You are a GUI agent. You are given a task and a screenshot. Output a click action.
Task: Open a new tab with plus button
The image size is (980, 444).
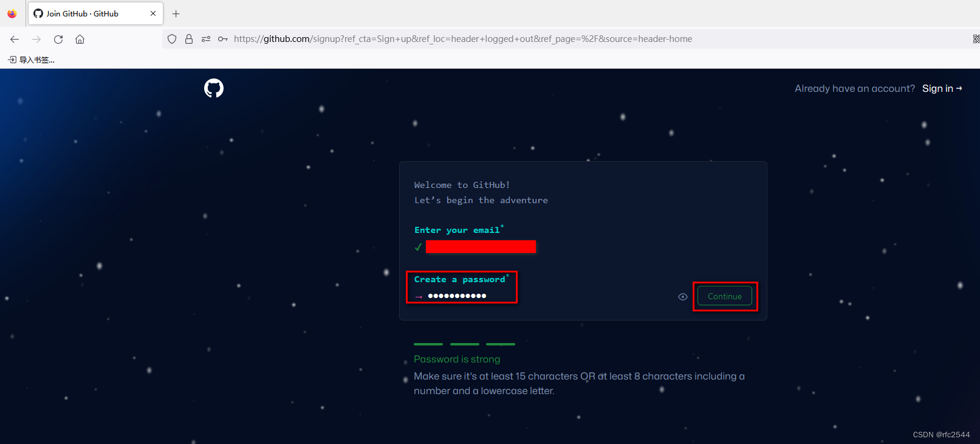click(176, 13)
